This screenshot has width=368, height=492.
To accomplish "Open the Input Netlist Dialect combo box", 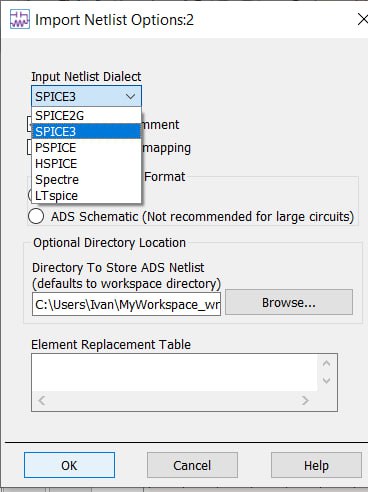I will pos(86,96).
